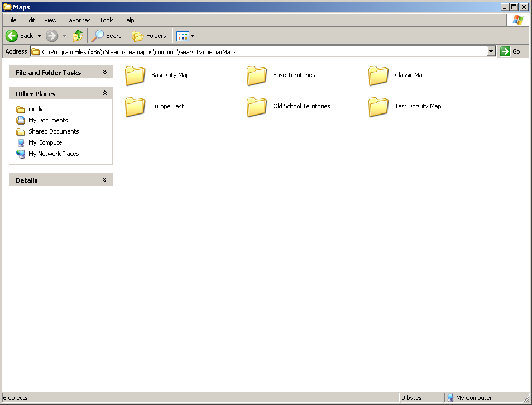Select the Europe Test folder icon
The width and height of the screenshot is (532, 405).
pyautogui.click(x=135, y=107)
